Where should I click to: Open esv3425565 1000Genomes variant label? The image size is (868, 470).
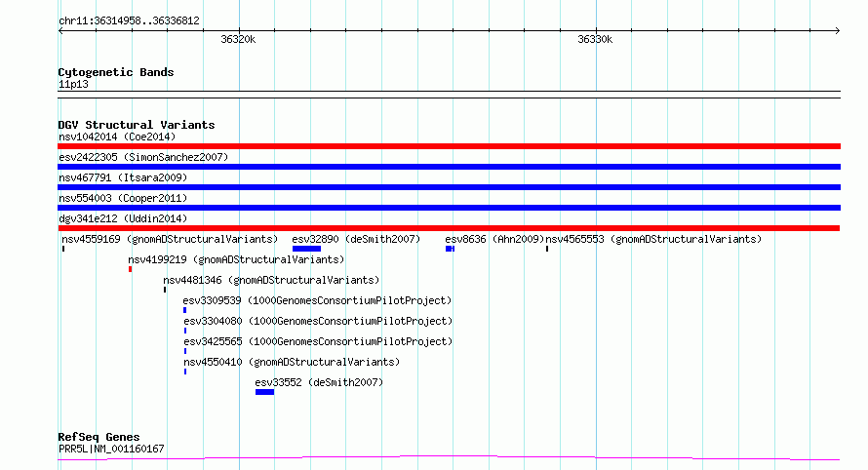(x=318, y=341)
